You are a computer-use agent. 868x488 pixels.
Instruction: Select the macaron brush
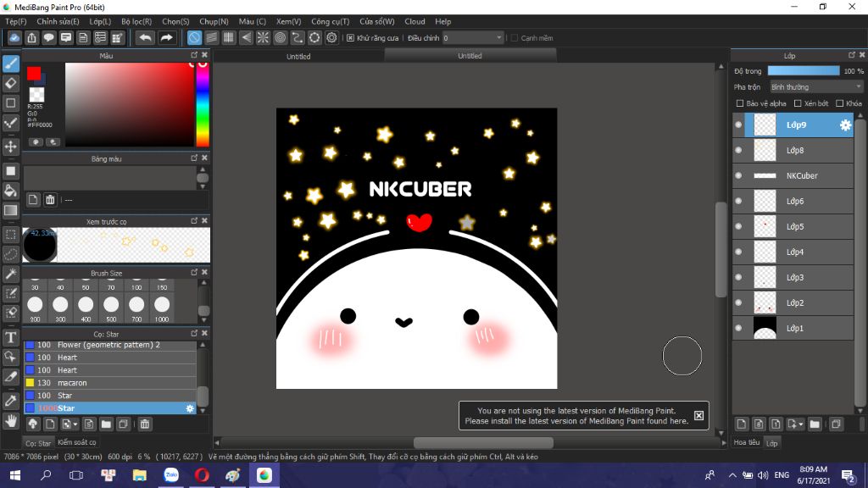point(110,383)
